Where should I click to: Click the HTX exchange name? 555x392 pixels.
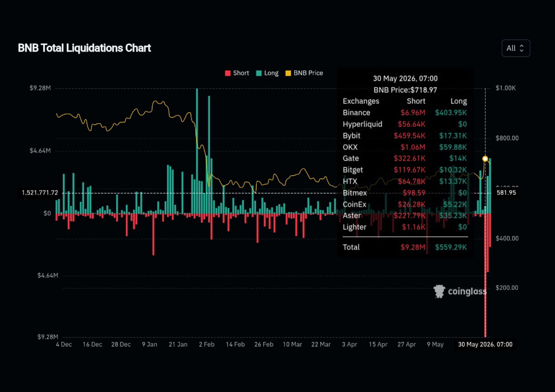point(350,181)
